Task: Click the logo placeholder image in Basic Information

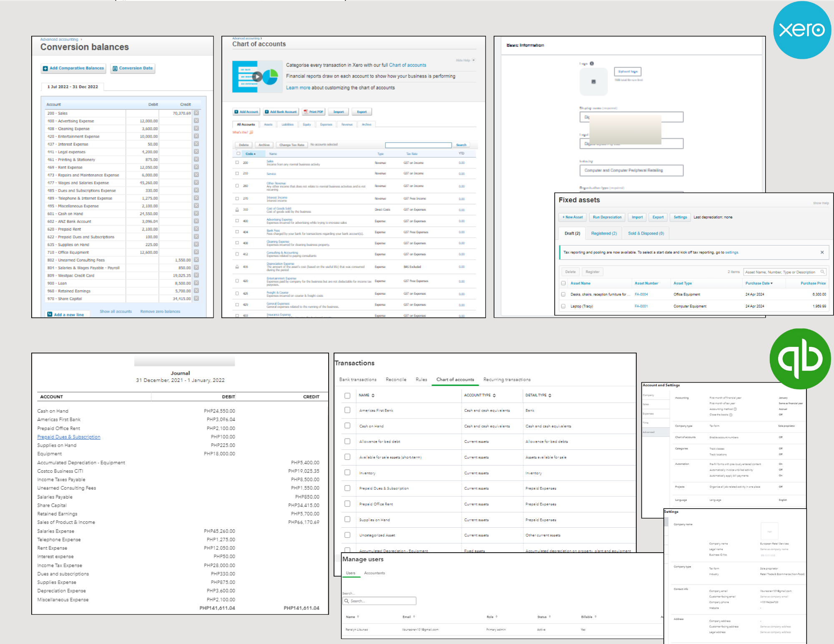Action: [x=593, y=82]
